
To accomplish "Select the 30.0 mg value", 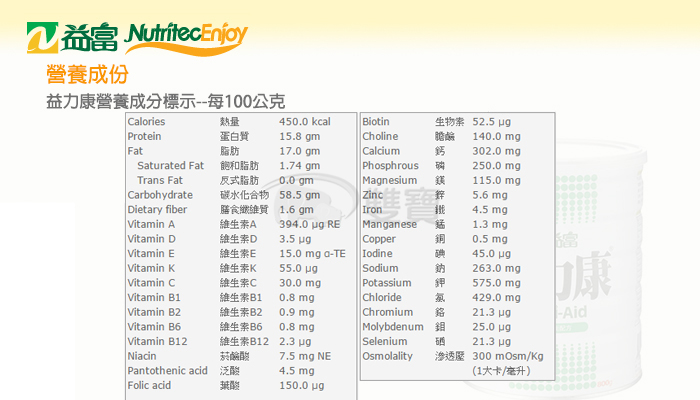I will pyautogui.click(x=300, y=283).
